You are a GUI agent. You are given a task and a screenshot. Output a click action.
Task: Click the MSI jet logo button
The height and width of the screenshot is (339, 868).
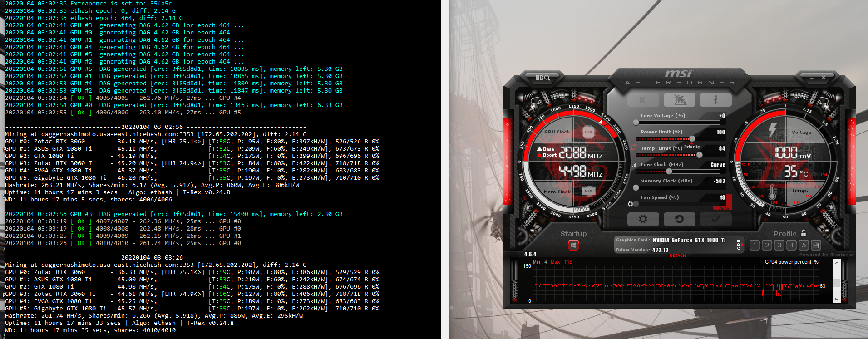pos(679,100)
